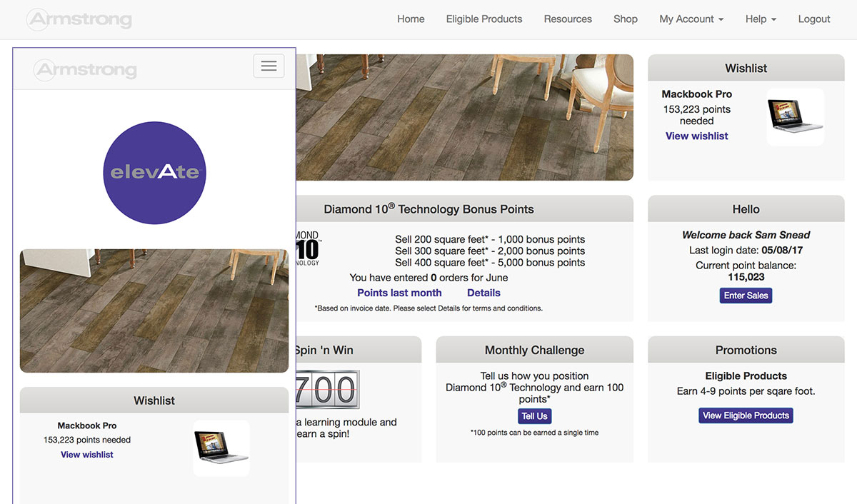Screen dimensions: 857x504
Task: Click 'You have entered 0 orders for June'
Action: tap(428, 278)
